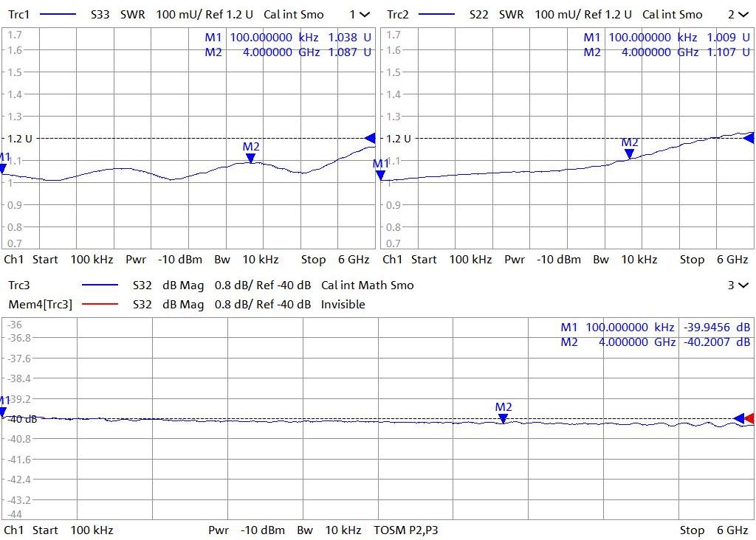Image resolution: width=756 pixels, height=540 pixels.
Task: Click marker M2 triangle on the S22 trace
Action: pyautogui.click(x=629, y=153)
